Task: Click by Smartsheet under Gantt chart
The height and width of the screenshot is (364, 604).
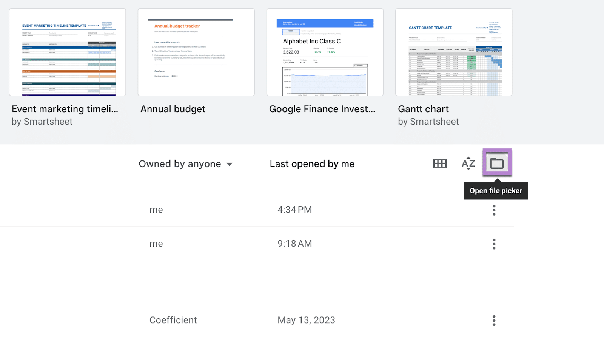Action: click(x=428, y=122)
